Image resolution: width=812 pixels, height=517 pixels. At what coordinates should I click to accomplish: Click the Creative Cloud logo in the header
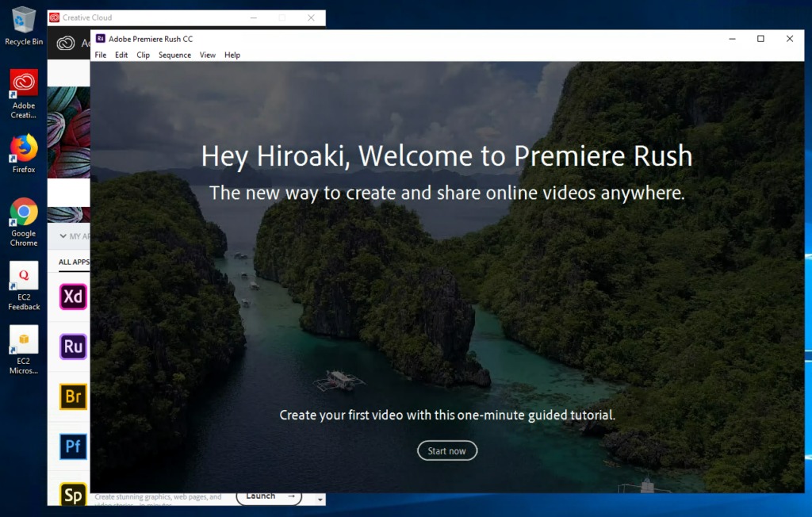[x=66, y=43]
